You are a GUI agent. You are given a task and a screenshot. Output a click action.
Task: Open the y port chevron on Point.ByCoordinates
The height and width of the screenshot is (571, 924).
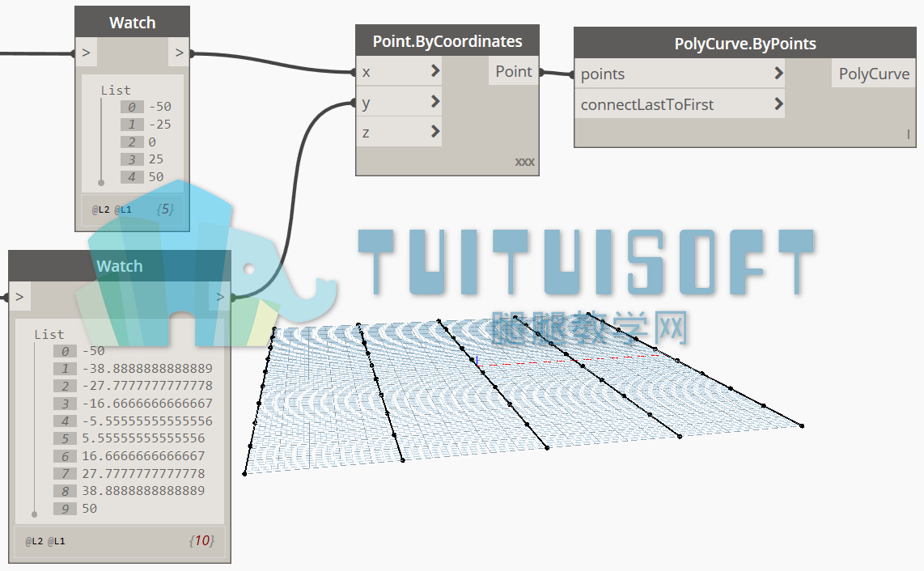(x=434, y=101)
